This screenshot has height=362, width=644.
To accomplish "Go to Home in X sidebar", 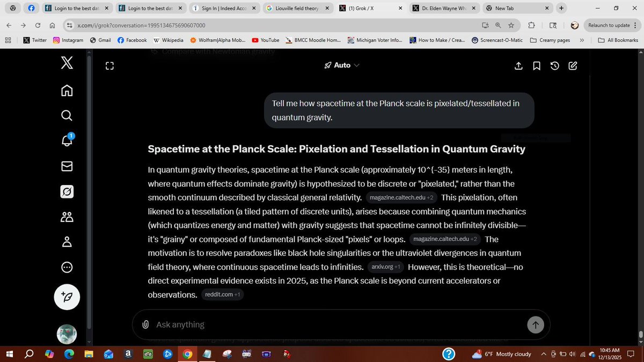I will (x=67, y=90).
